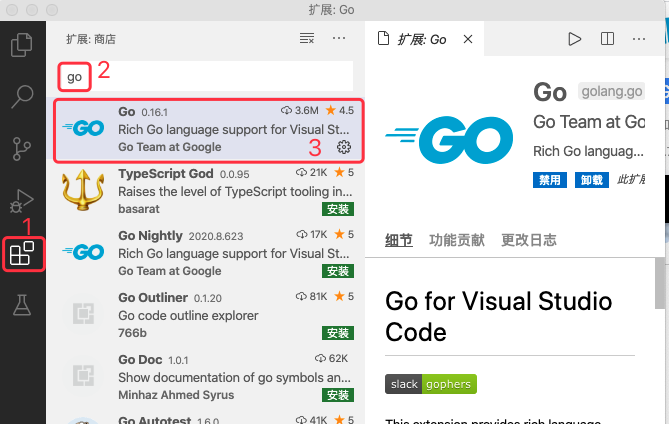Switch to the 更改日志 tab
Image resolution: width=669 pixels, height=424 pixels.
pyautogui.click(x=529, y=240)
